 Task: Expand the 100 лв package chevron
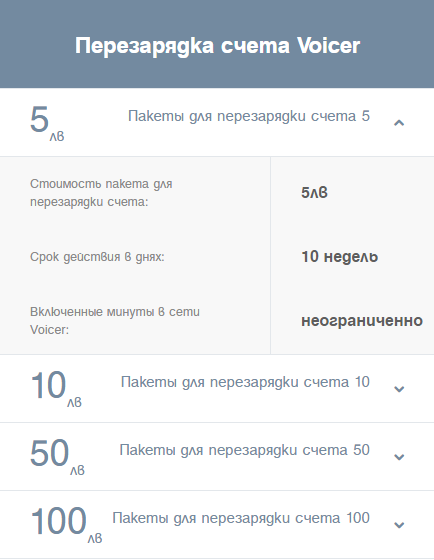click(399, 525)
